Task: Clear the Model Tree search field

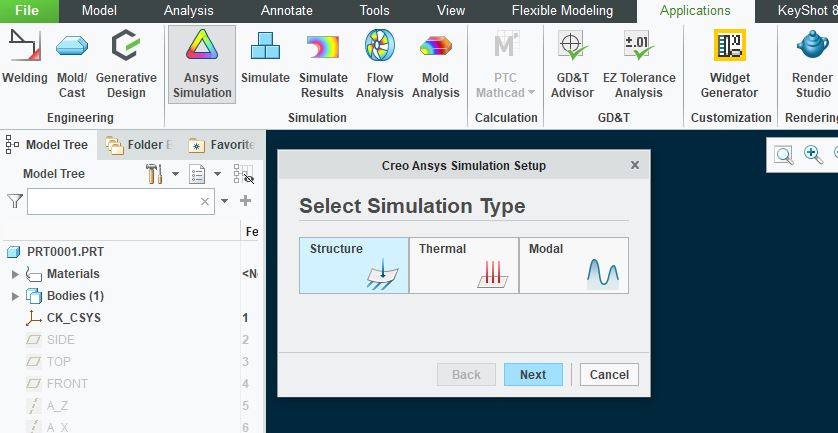Action: (x=205, y=202)
